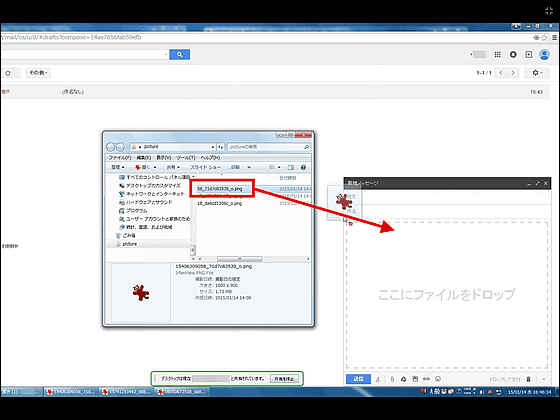Open the 表示(V) menu in Explorer

coord(164,158)
